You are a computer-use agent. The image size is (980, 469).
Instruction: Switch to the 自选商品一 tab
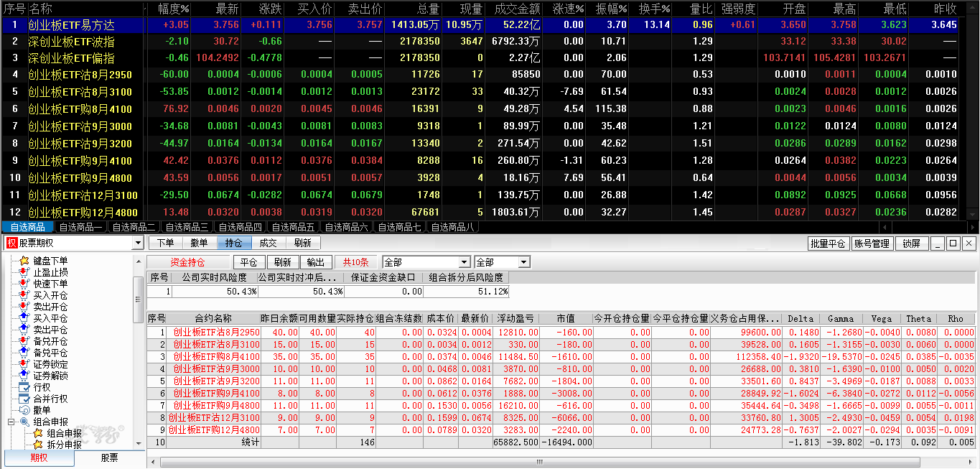80,227
